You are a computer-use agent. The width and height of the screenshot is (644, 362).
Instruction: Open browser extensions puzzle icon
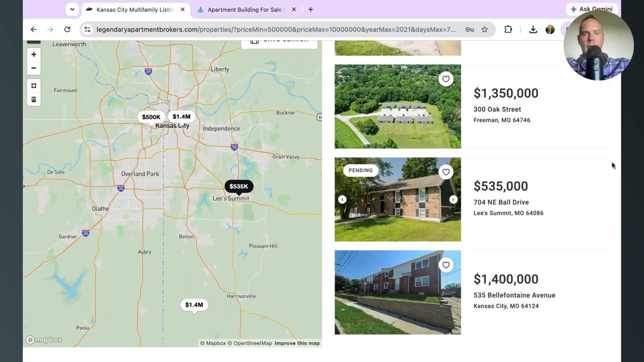(x=508, y=30)
